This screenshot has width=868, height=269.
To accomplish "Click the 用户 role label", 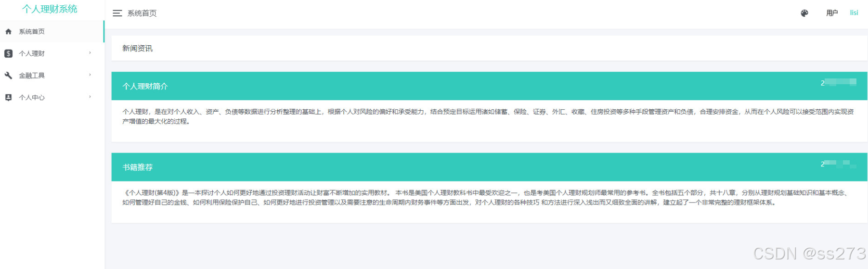I will click(x=832, y=13).
